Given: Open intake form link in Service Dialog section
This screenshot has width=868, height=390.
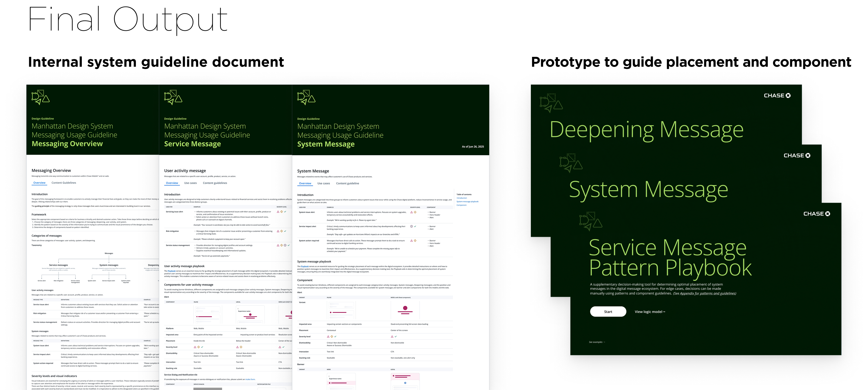Looking at the screenshot, I should click(x=250, y=380).
